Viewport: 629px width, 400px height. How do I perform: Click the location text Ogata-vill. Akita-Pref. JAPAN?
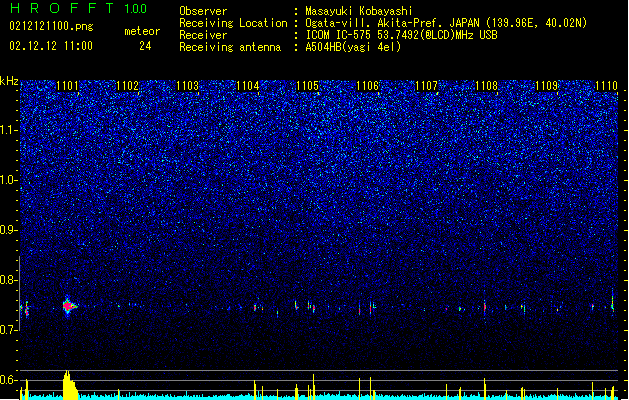394,23
